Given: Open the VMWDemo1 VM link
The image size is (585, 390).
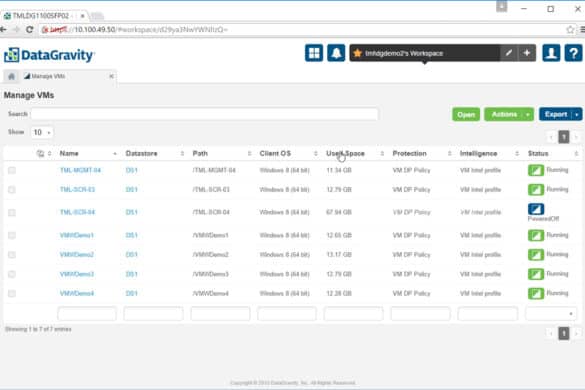Looking at the screenshot, I should 76,235.
